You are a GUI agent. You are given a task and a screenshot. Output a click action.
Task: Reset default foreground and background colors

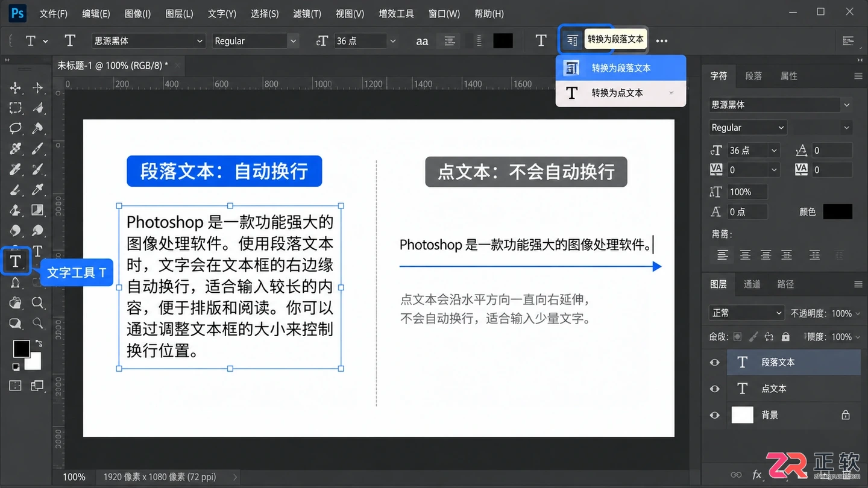(x=16, y=367)
